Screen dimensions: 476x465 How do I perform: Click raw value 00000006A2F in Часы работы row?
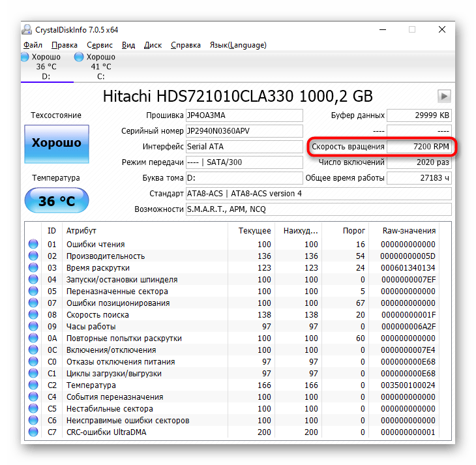pyautogui.click(x=409, y=327)
